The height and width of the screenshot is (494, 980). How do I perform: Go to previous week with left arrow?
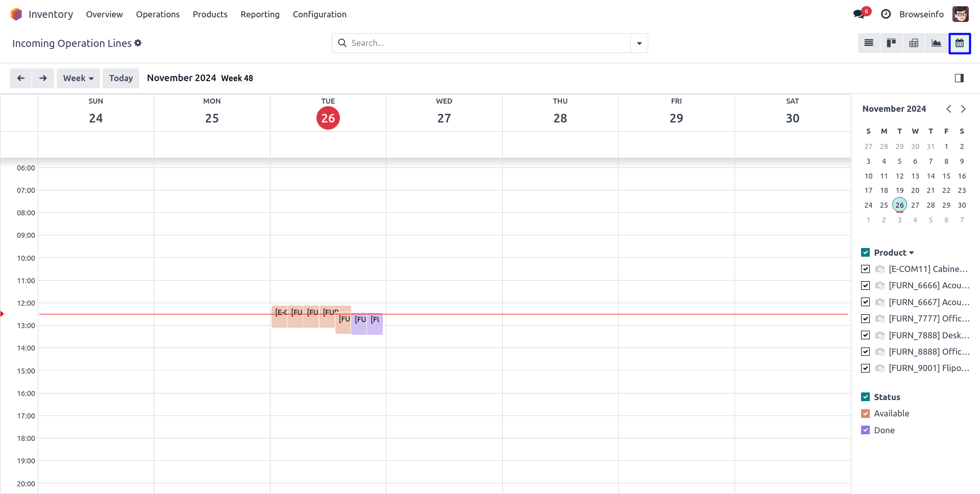21,78
